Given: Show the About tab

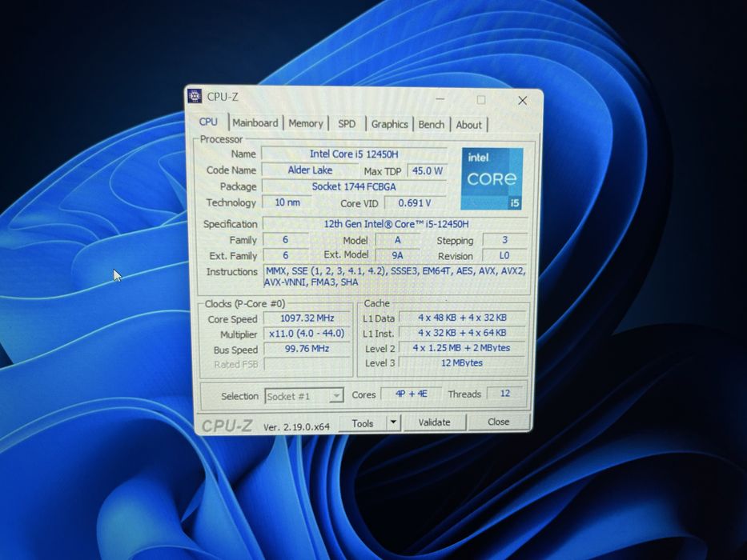Looking at the screenshot, I should point(469,126).
